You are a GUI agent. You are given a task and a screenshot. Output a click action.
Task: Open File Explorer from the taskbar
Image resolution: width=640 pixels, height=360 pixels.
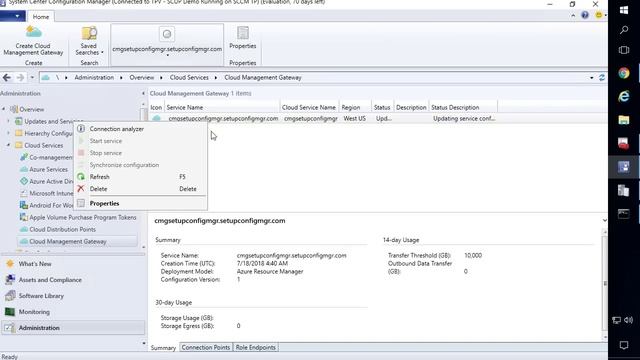pos(624,120)
